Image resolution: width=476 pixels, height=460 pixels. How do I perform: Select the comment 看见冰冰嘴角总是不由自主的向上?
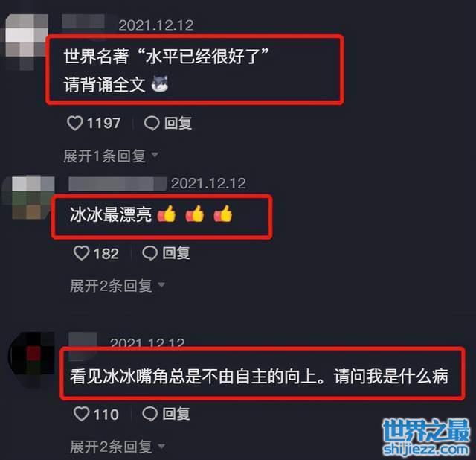(x=263, y=373)
